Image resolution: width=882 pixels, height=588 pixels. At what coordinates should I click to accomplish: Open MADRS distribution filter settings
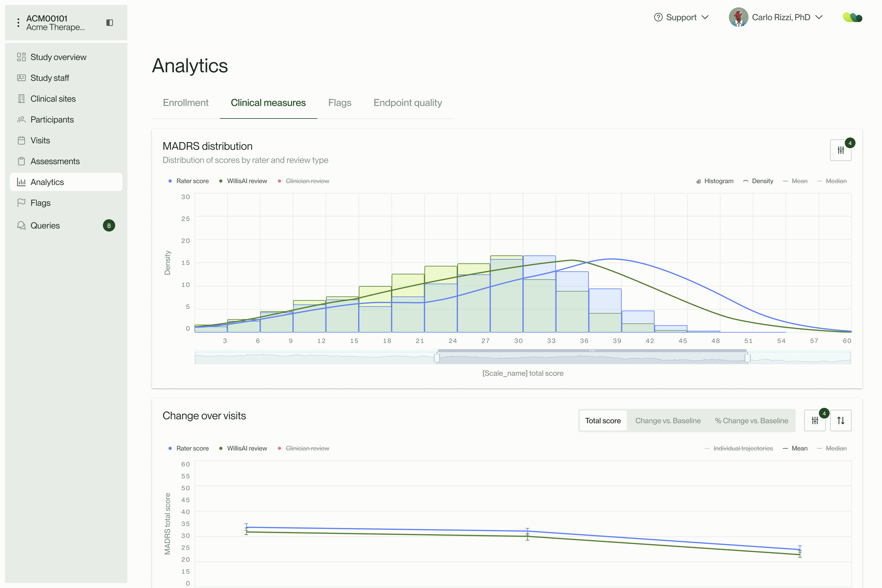[841, 150]
